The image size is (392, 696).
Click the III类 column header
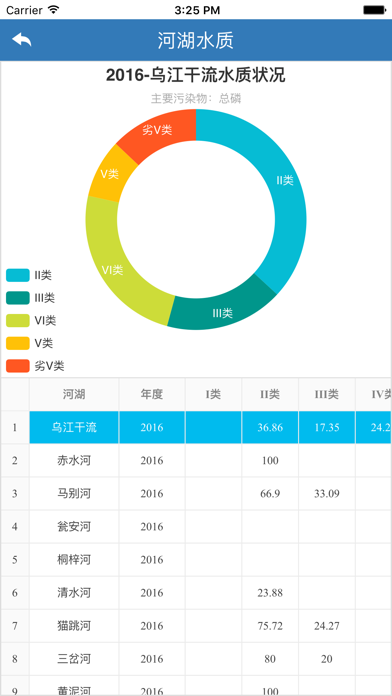coord(327,394)
